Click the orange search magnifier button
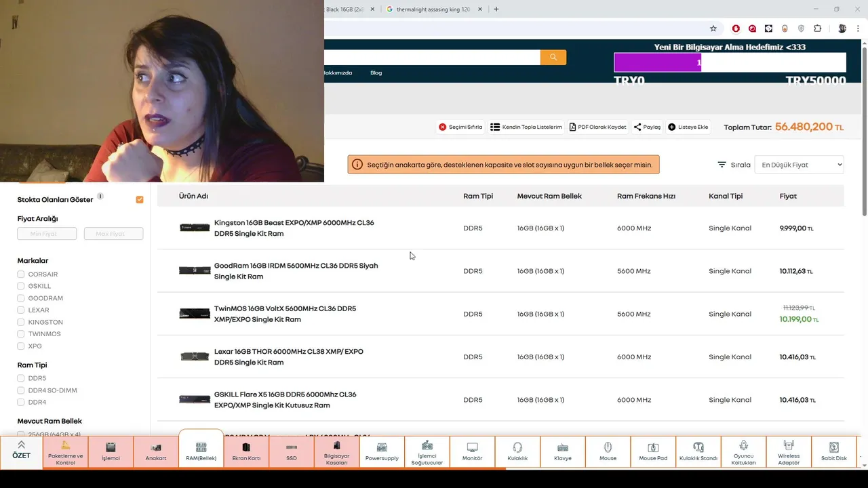This screenshot has width=868, height=488. pos(553,58)
